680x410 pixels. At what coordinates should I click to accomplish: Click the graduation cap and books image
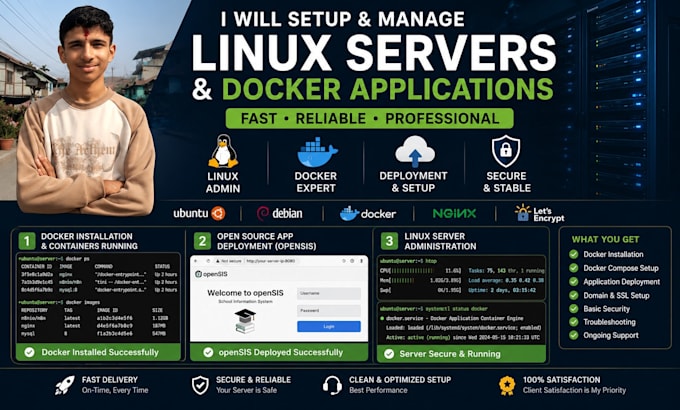pos(245,321)
